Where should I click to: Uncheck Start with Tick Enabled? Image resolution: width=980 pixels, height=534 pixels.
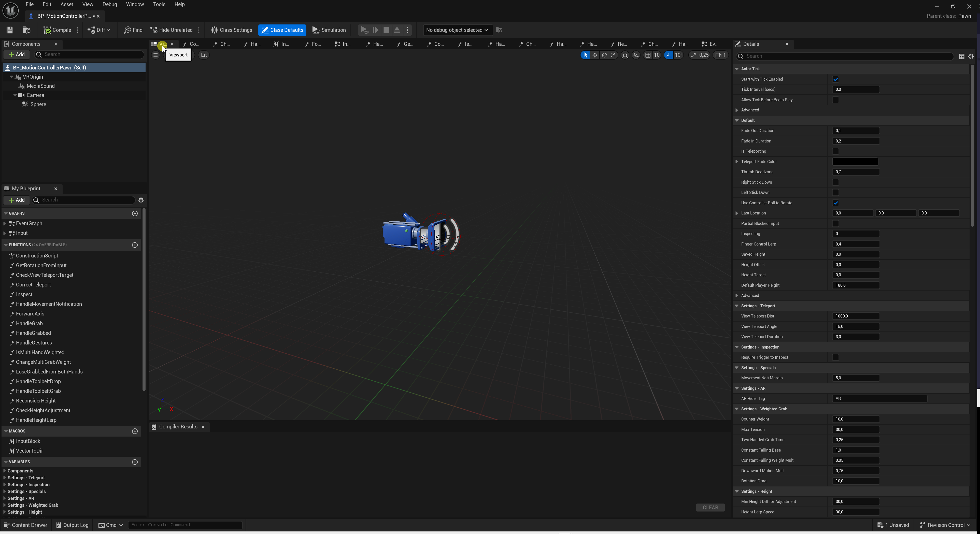835,79
